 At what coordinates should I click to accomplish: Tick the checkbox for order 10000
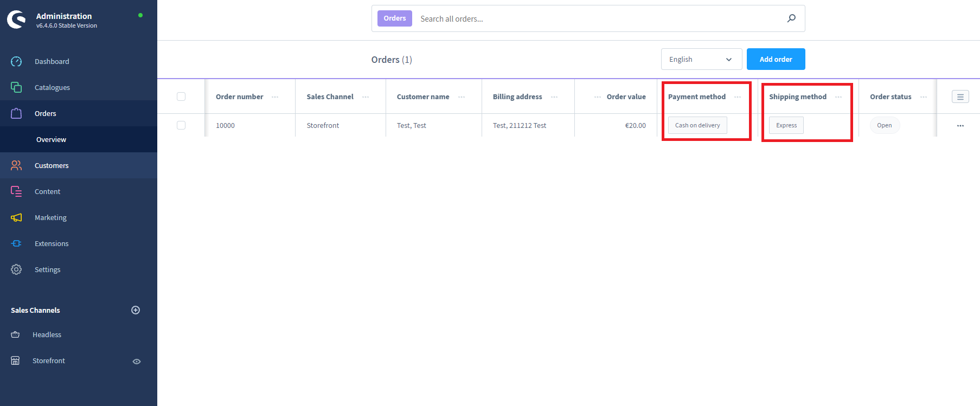click(x=181, y=125)
